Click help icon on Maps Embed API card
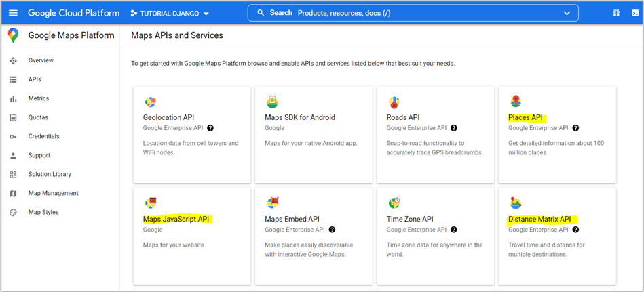 pos(332,230)
